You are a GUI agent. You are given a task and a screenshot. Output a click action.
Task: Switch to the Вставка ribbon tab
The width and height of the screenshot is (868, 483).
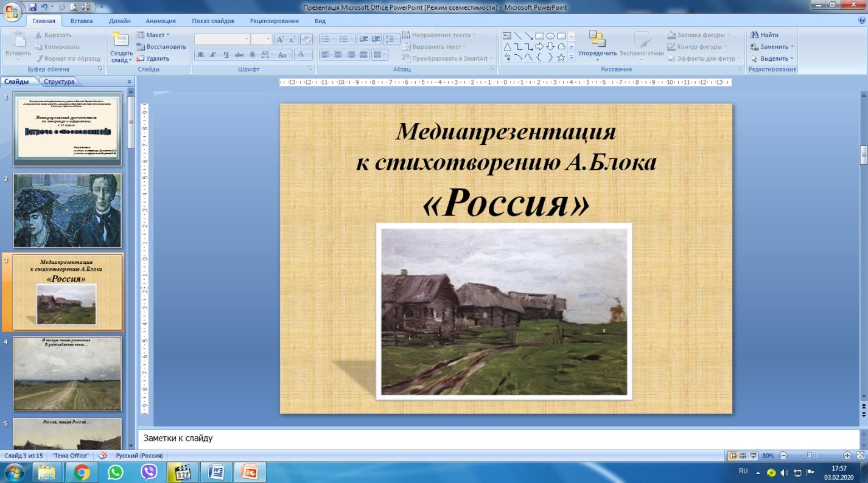(82, 21)
